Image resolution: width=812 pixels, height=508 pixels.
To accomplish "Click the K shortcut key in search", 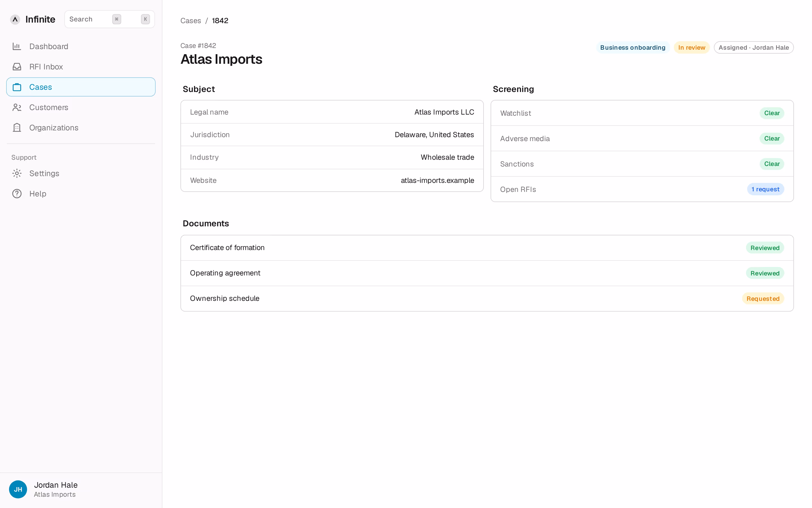I will click(145, 19).
